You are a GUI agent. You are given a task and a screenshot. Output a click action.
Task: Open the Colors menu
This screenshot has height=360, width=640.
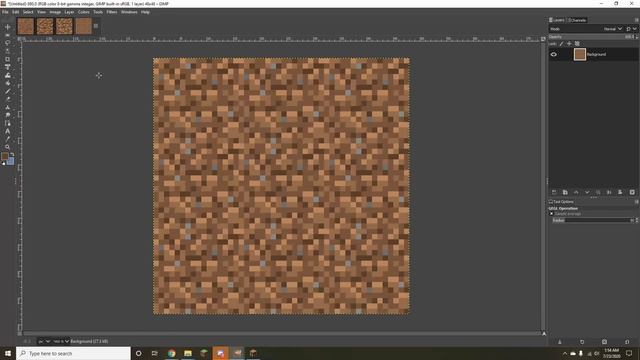(84, 12)
